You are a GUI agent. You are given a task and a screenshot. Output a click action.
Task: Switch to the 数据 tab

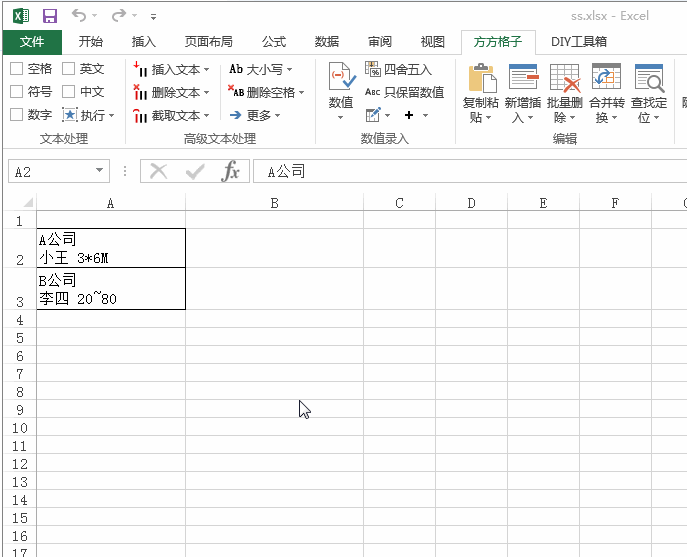[x=327, y=42]
